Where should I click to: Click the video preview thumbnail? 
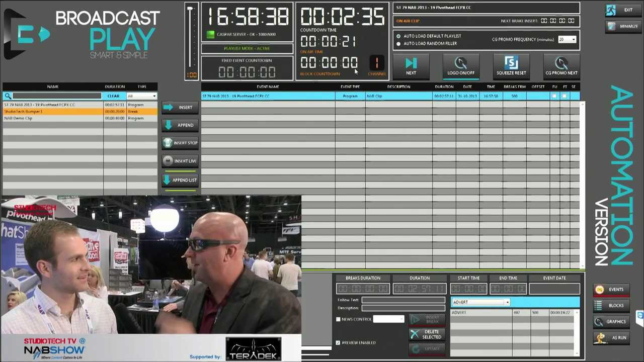[151, 280]
